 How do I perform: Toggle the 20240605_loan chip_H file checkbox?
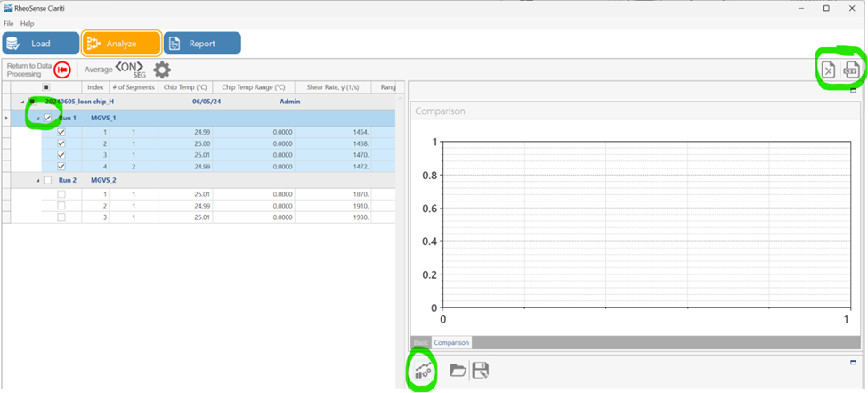click(32, 102)
